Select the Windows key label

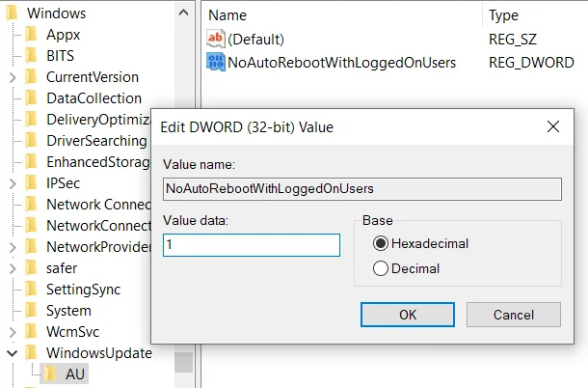tap(57, 14)
